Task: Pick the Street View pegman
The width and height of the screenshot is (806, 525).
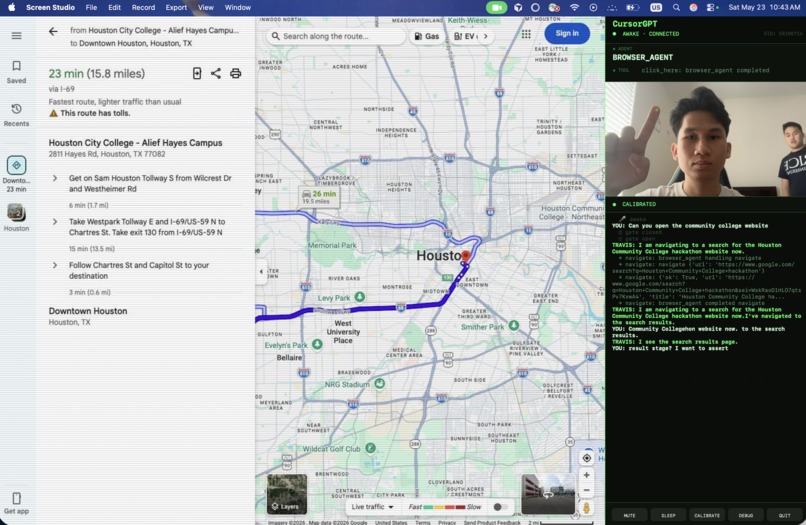Action: 587,508
